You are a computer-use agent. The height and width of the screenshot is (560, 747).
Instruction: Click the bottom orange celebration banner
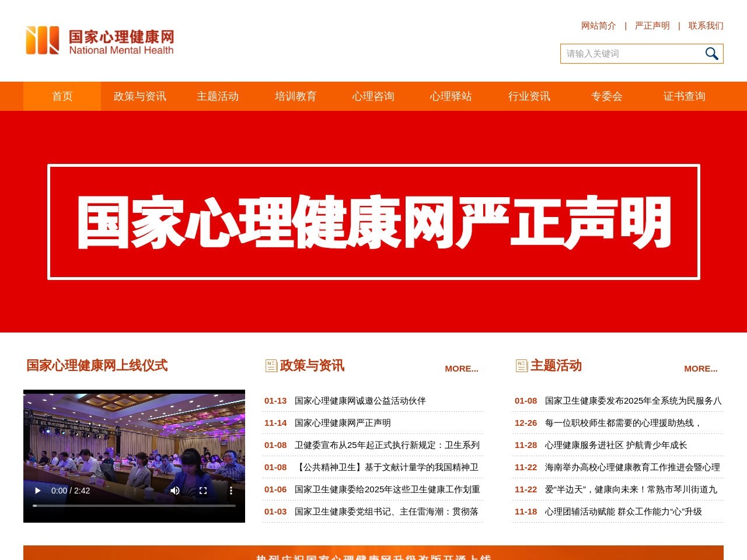(x=373, y=553)
